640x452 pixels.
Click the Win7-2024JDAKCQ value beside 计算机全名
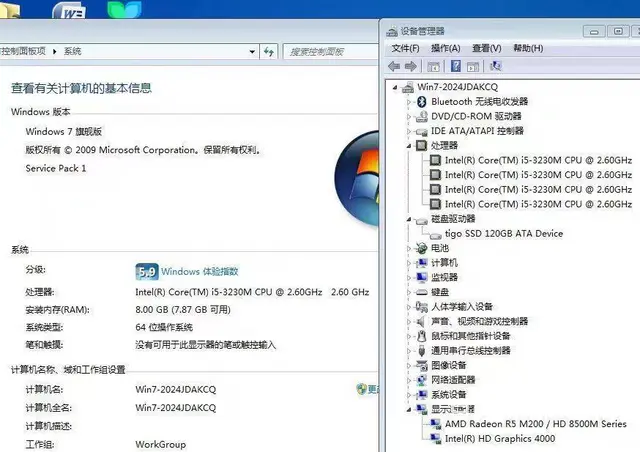(176, 407)
